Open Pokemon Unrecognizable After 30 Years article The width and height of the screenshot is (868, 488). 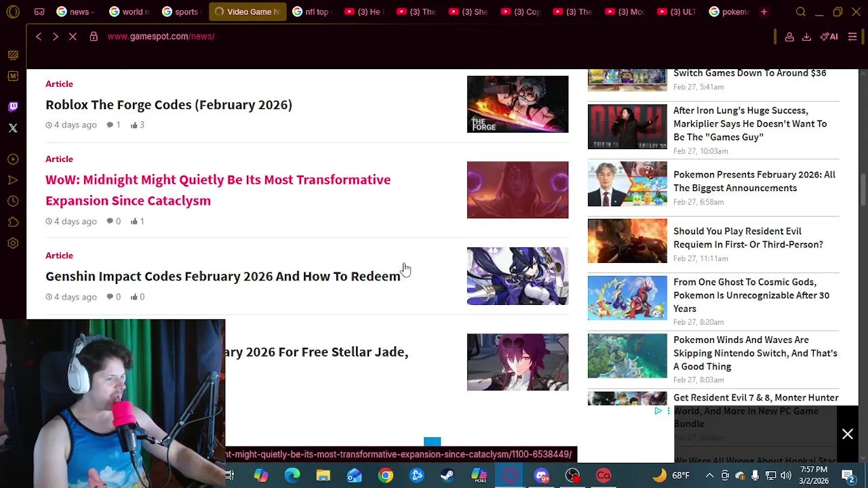click(x=751, y=296)
